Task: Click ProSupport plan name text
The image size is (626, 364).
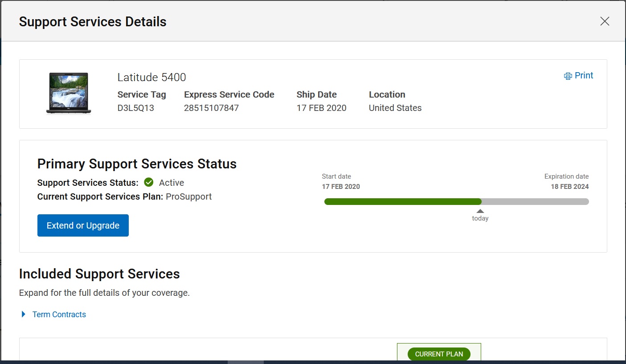Action: (189, 196)
